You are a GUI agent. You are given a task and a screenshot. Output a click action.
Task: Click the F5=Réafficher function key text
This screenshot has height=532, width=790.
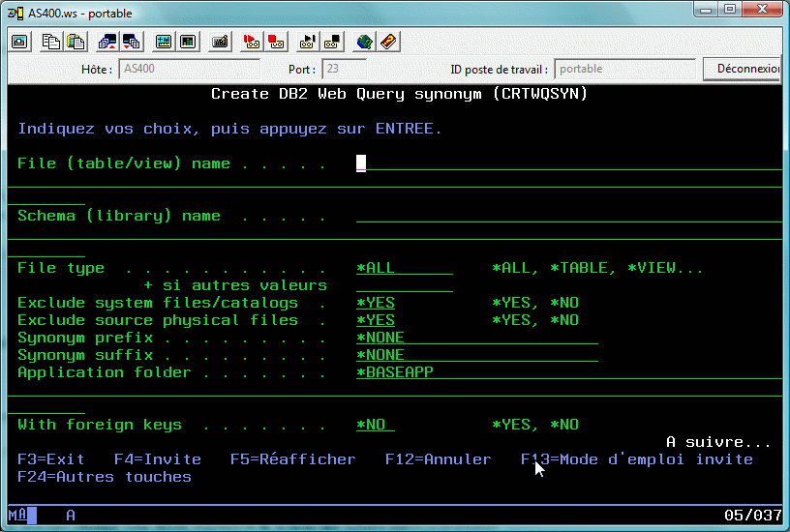[292, 459]
